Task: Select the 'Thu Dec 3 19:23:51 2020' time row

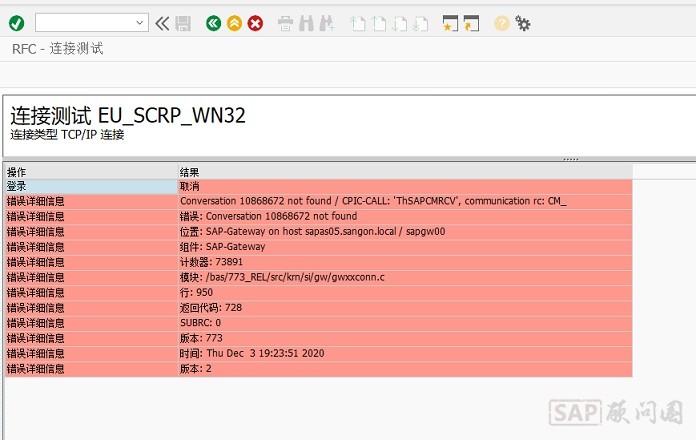Action: click(318, 354)
